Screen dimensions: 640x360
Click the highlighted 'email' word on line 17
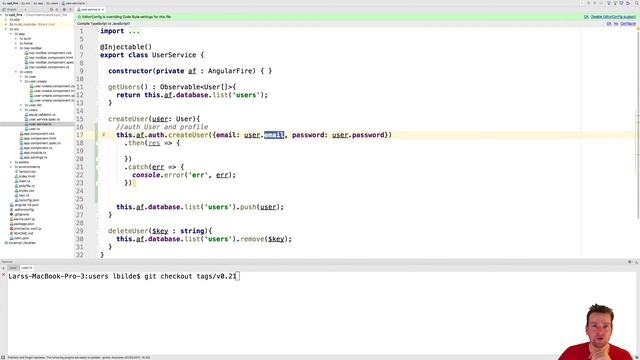tap(274, 135)
